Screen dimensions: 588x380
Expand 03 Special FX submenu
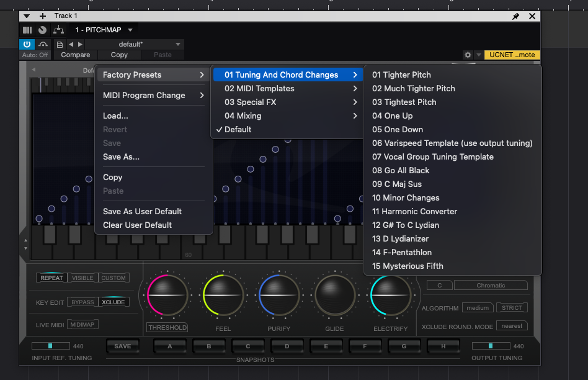[288, 102]
